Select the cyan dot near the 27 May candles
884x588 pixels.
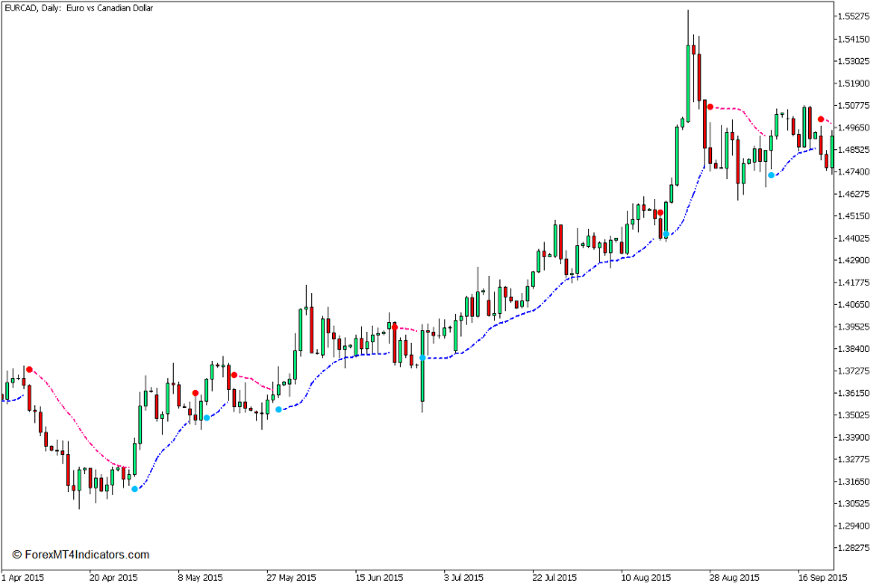tap(279, 408)
